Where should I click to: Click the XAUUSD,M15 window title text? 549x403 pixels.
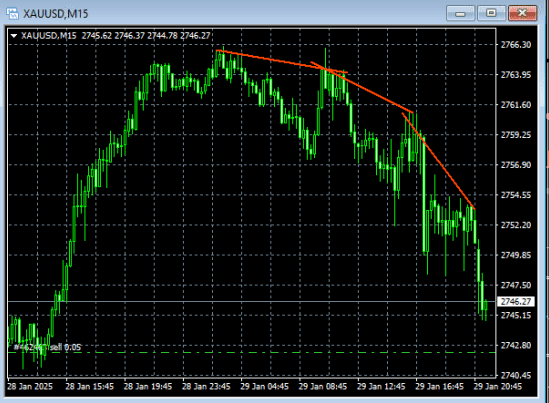click(56, 14)
